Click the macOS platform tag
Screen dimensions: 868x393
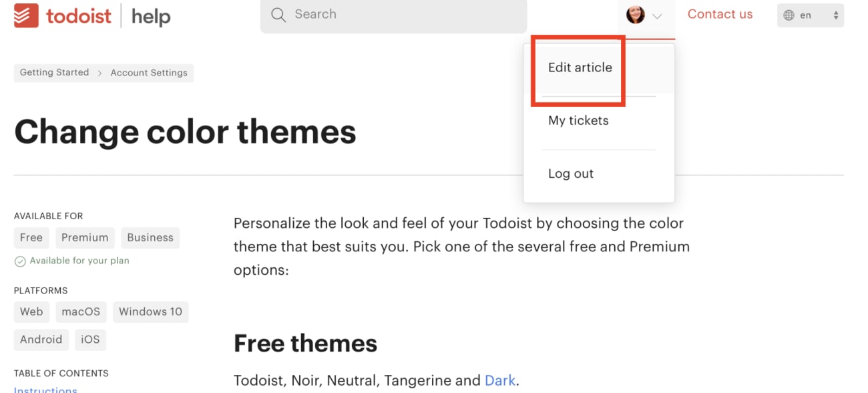click(81, 312)
